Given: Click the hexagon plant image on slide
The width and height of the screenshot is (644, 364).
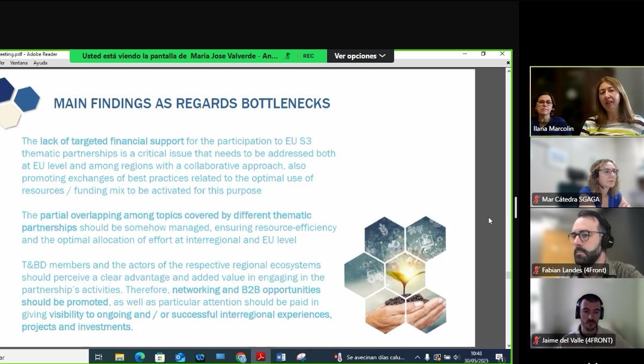Looking at the screenshot, I should tap(395, 275).
